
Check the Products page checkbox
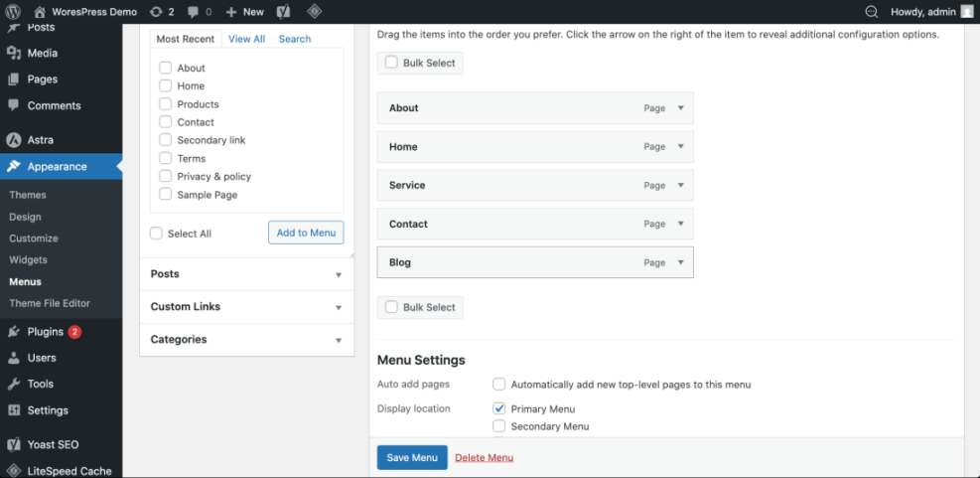[165, 104]
